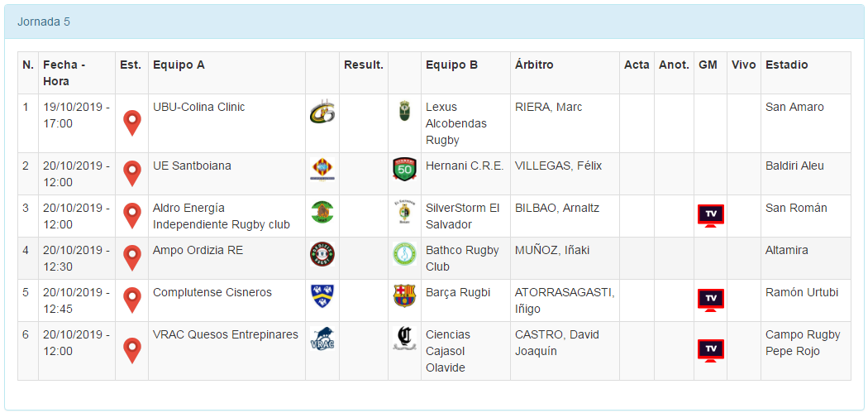Open Lexus Alcobendas Rugby team name
868x413 pixels.
point(455,123)
